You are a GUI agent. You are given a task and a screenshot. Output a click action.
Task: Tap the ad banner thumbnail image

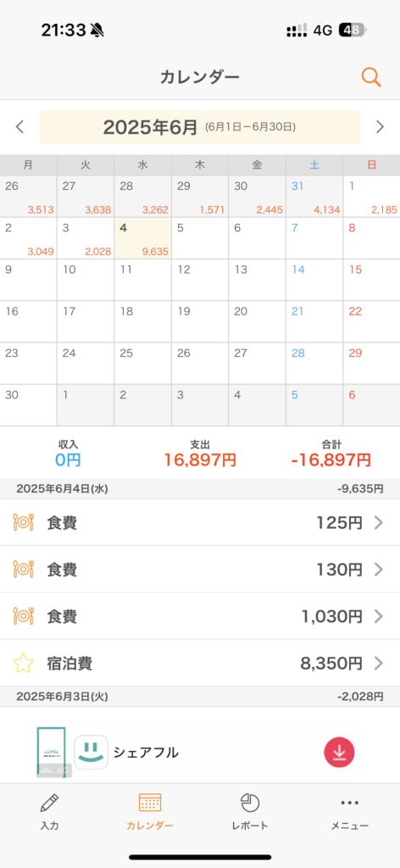coord(52,753)
